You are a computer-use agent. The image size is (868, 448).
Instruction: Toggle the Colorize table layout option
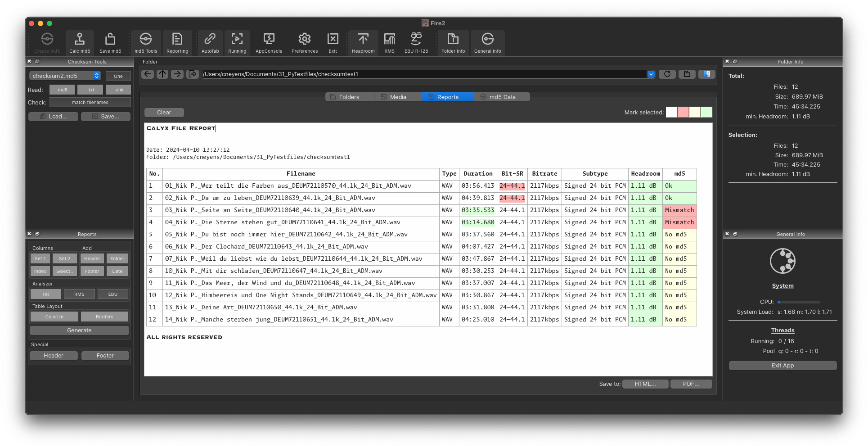(54, 317)
